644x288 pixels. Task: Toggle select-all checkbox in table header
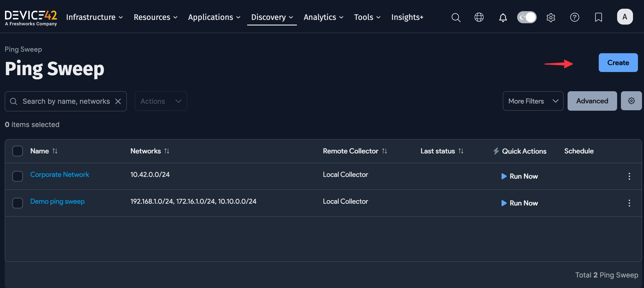coord(17,151)
